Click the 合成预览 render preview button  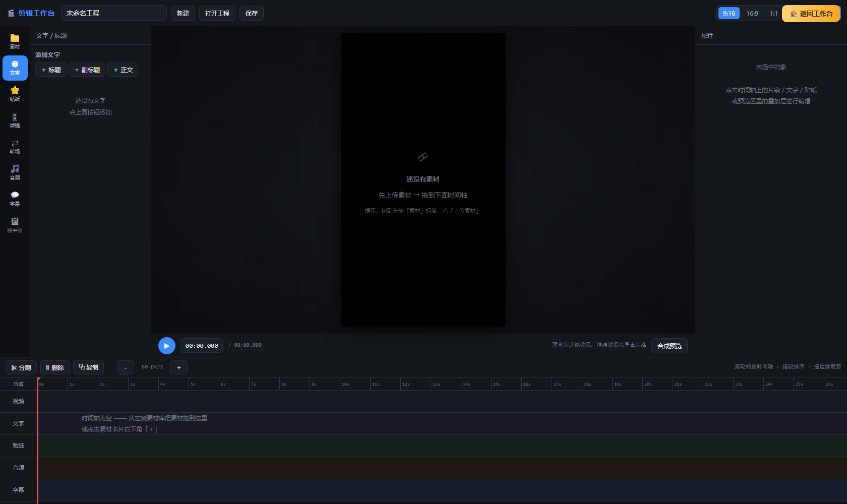pyautogui.click(x=669, y=346)
